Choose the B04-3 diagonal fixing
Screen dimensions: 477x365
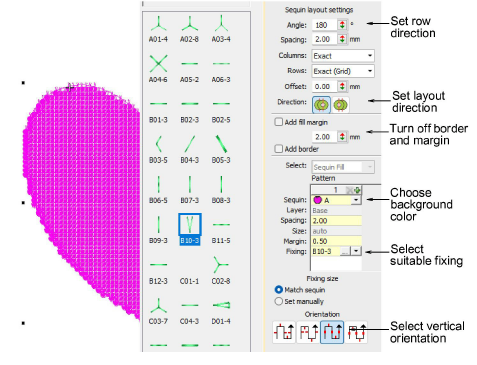(x=189, y=150)
